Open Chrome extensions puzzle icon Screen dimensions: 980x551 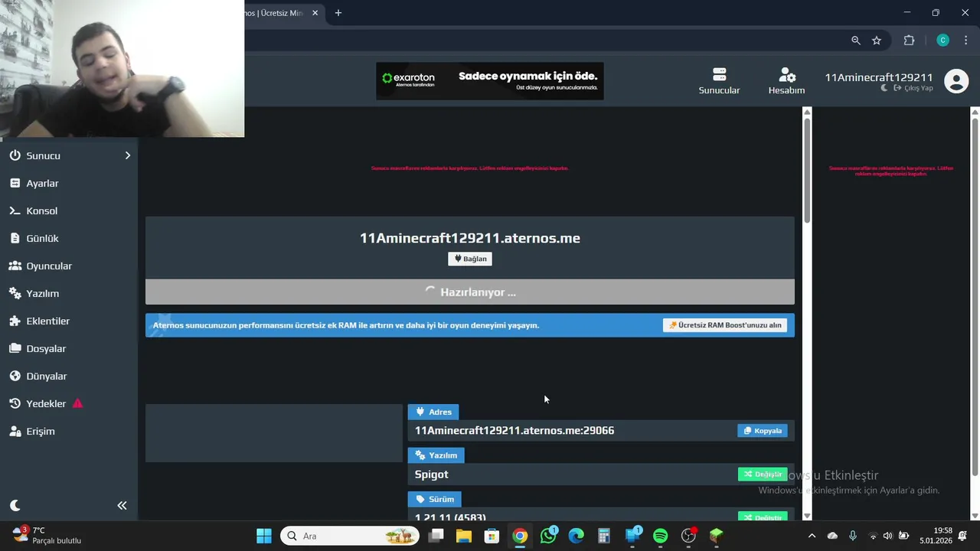click(909, 41)
